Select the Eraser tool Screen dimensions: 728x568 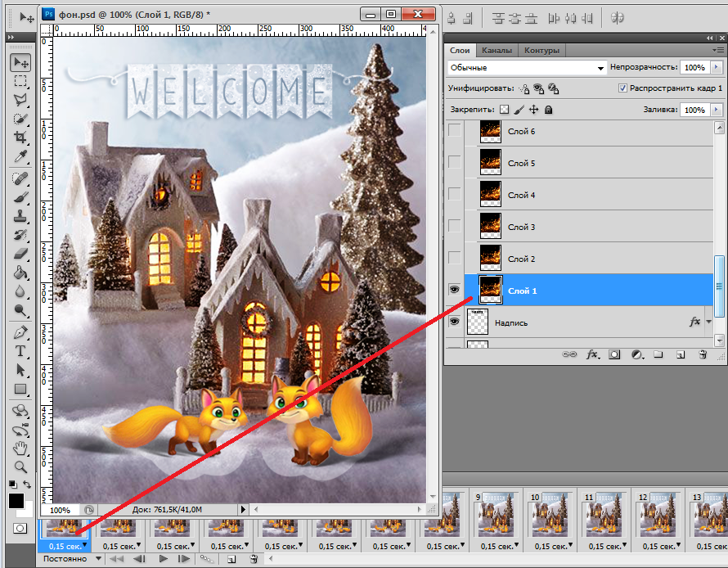20,254
